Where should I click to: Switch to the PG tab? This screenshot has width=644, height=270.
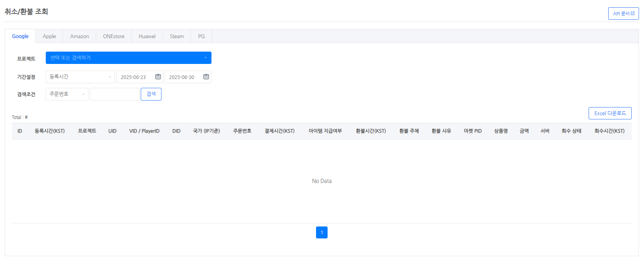[201, 36]
